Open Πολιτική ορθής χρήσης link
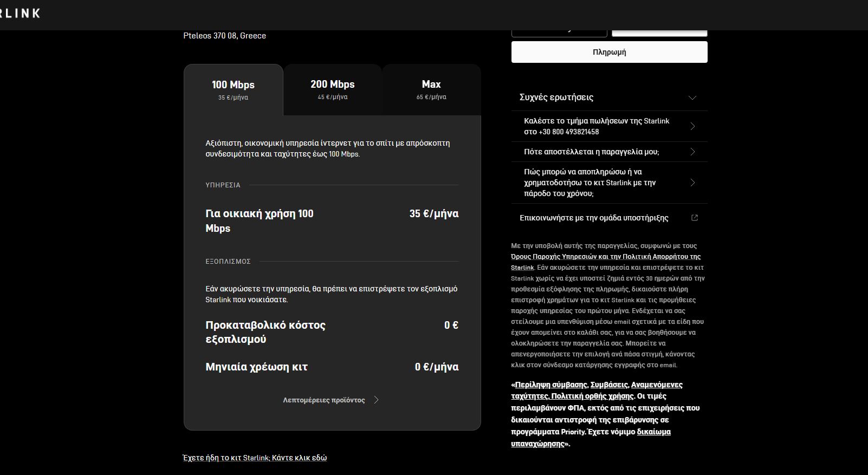868x475 pixels. point(592,396)
